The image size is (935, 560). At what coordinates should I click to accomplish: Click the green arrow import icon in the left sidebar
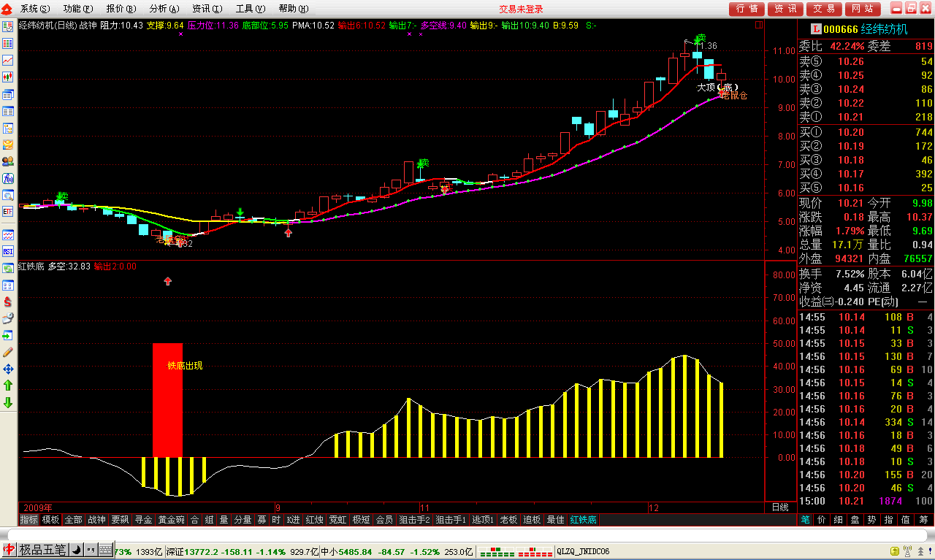(8, 335)
